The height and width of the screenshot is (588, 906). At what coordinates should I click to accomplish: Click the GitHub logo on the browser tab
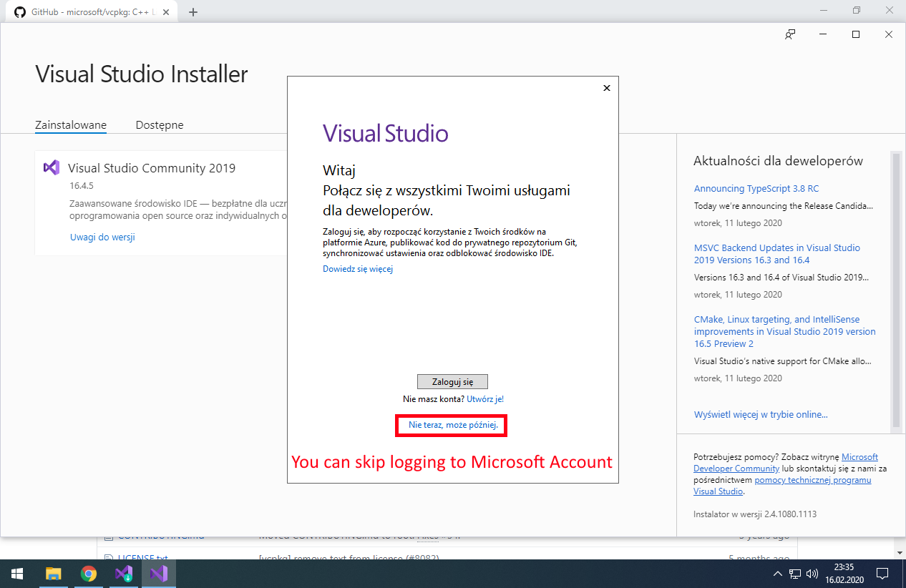19,11
